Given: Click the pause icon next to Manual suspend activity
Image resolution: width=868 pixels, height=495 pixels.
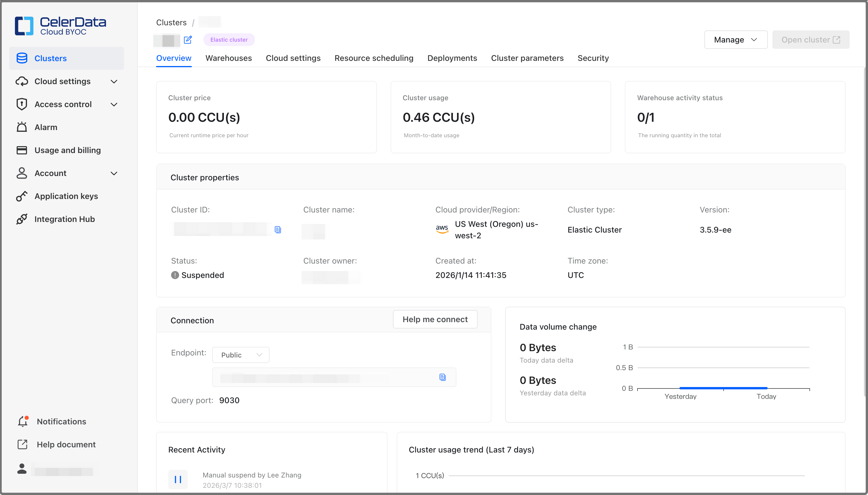Looking at the screenshot, I should tap(178, 479).
